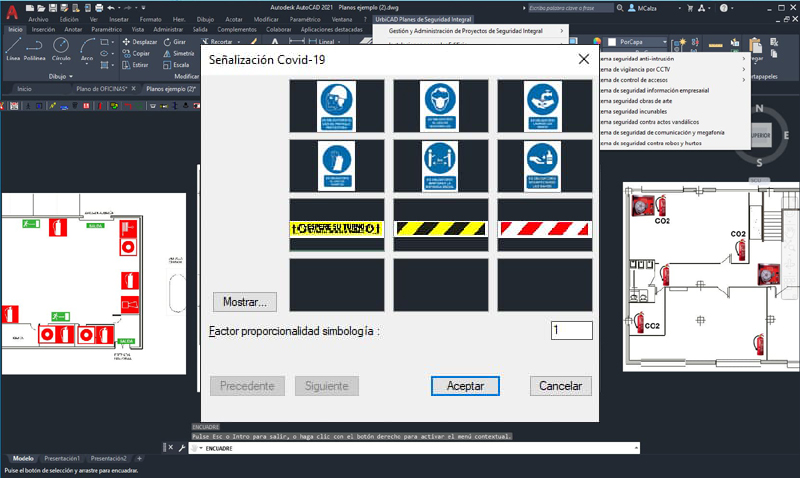Select the social distance sign thumbnail
The width and height of the screenshot is (800, 478).
pos(441,166)
